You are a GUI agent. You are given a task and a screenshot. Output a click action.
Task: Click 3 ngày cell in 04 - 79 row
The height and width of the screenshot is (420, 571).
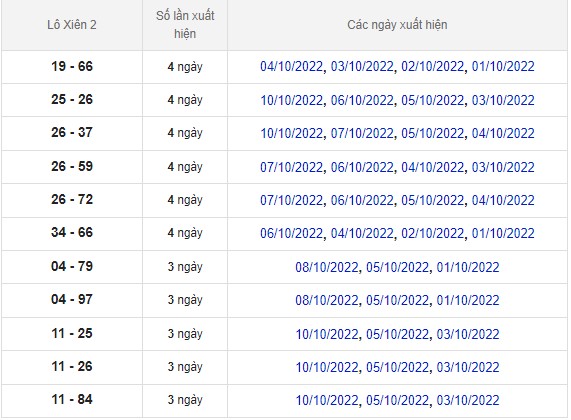[185, 267]
